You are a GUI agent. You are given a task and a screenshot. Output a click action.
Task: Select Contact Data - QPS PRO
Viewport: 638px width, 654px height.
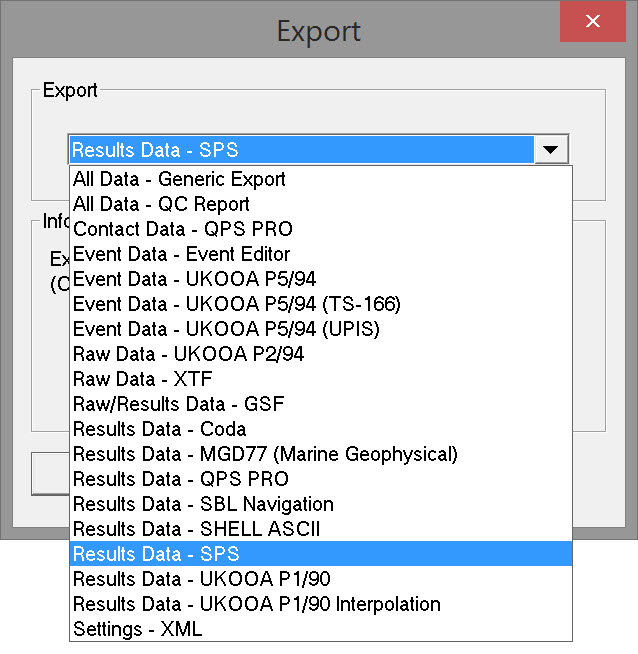[x=181, y=230]
